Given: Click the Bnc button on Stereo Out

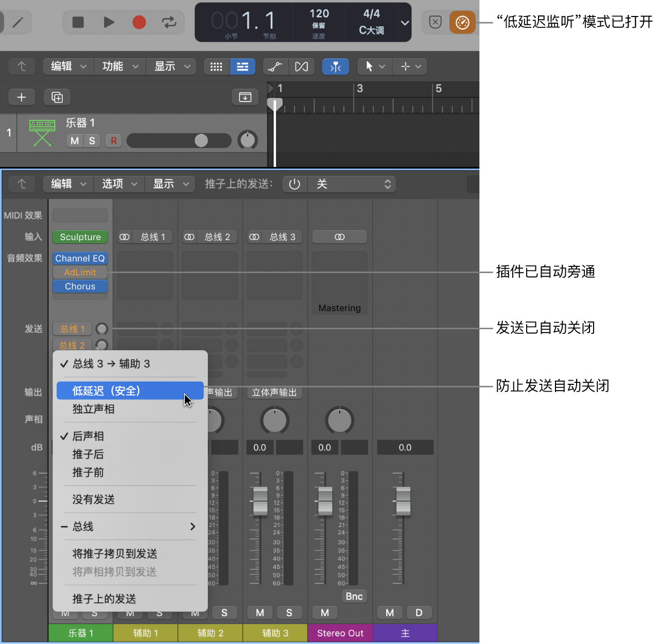Looking at the screenshot, I should (354, 596).
